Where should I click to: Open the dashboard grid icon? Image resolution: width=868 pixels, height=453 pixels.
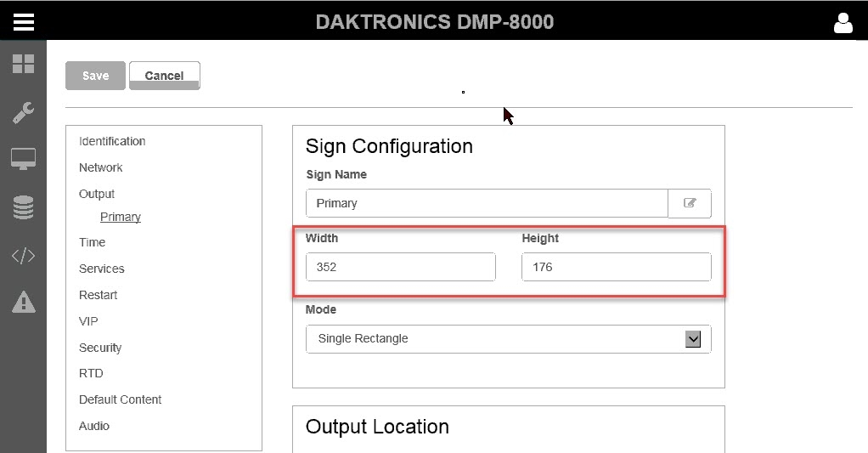pyautogui.click(x=23, y=64)
